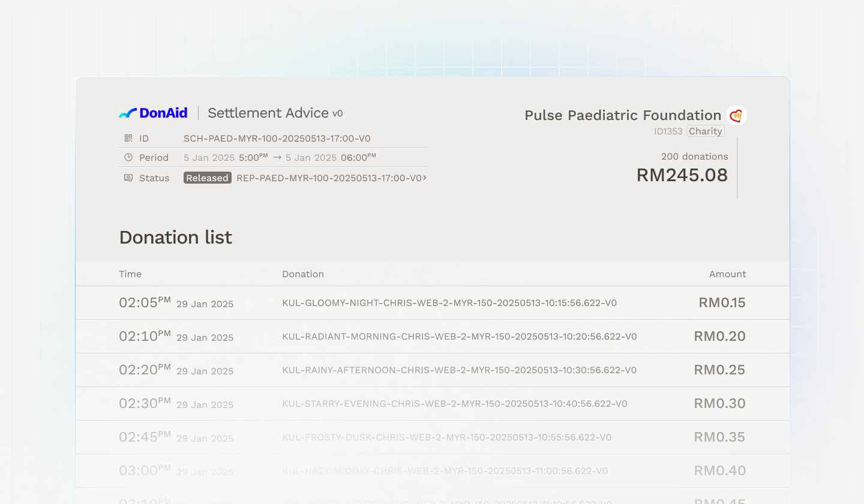The image size is (864, 504).
Task: Select the KUL-FROSTY-DUSK donation entry
Action: [446, 437]
